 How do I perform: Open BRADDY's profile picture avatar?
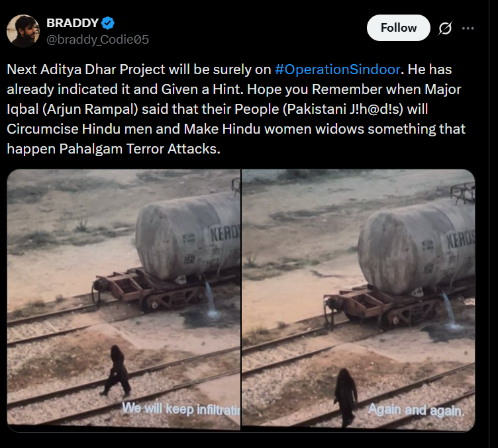[23, 31]
